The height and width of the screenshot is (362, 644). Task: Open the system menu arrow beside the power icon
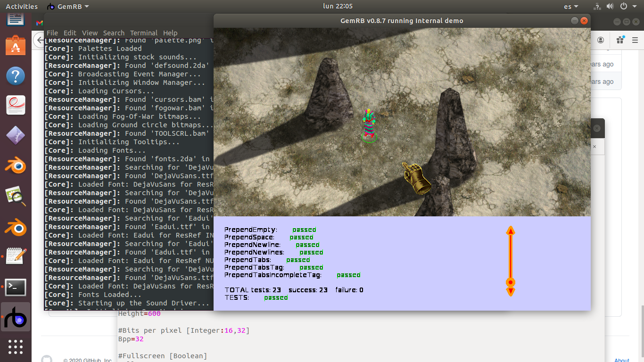[x=634, y=6]
